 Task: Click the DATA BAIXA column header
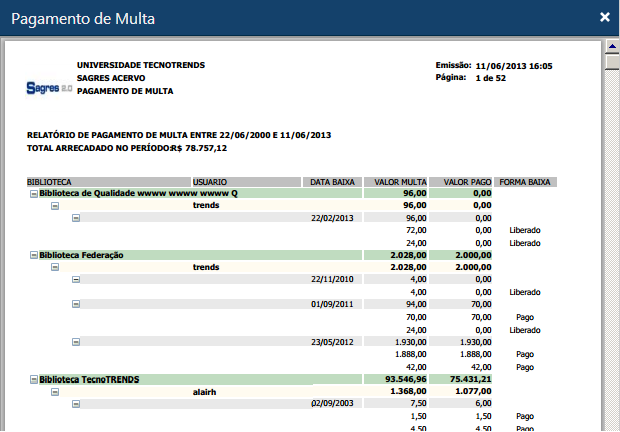coord(331,182)
